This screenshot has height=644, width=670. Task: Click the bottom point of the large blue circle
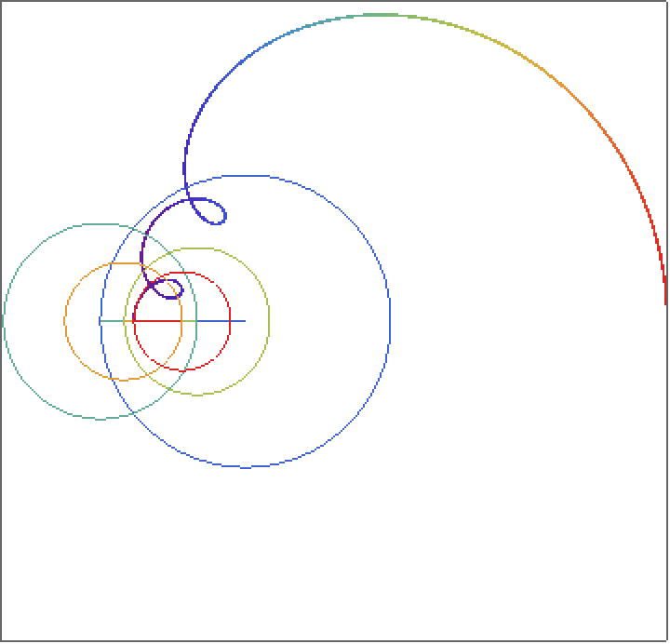(246, 466)
